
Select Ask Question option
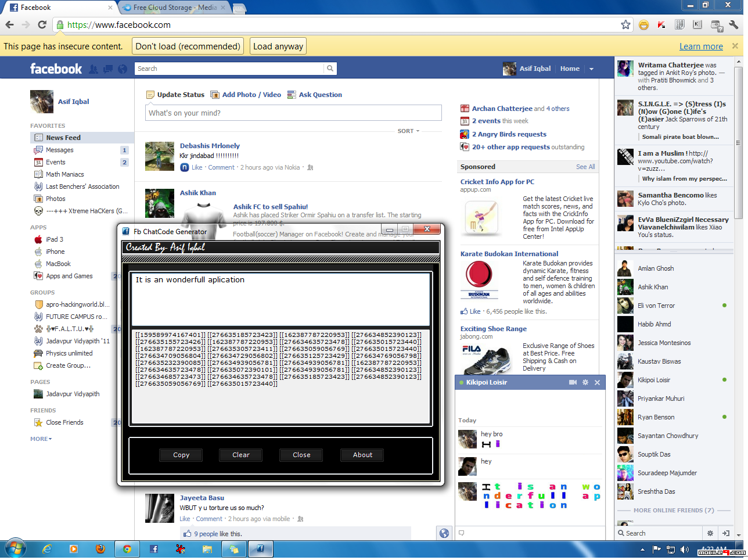pyautogui.click(x=315, y=95)
